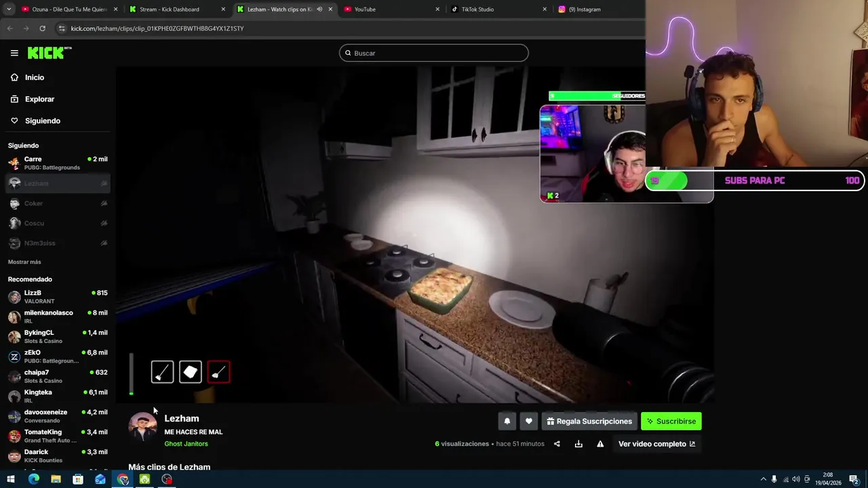Open Lezham channel name link

[x=181, y=418]
